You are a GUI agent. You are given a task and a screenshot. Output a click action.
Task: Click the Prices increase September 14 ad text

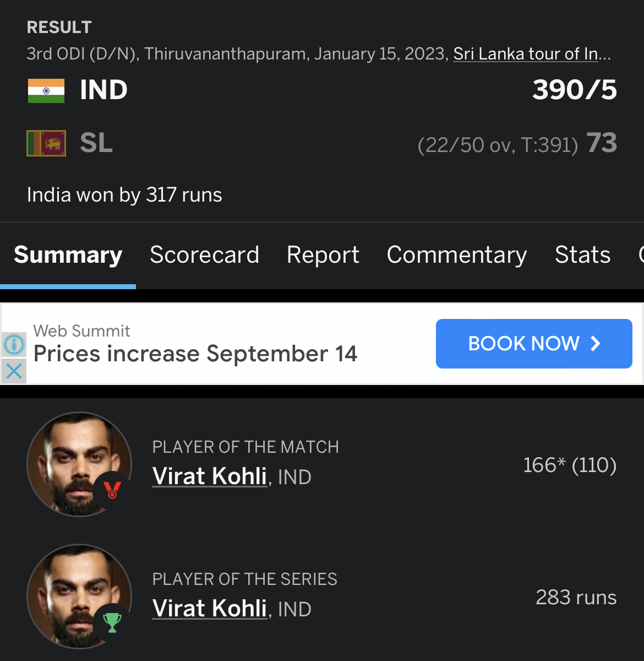195,354
